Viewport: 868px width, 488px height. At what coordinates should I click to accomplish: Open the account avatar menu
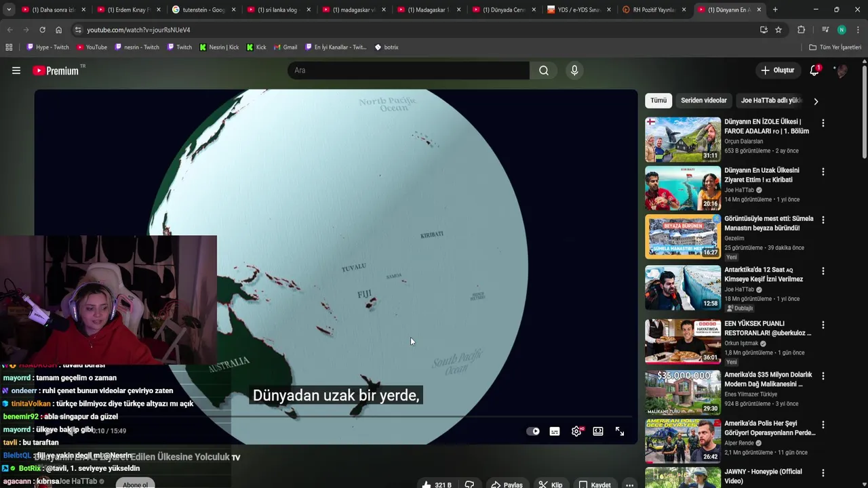[x=841, y=70]
